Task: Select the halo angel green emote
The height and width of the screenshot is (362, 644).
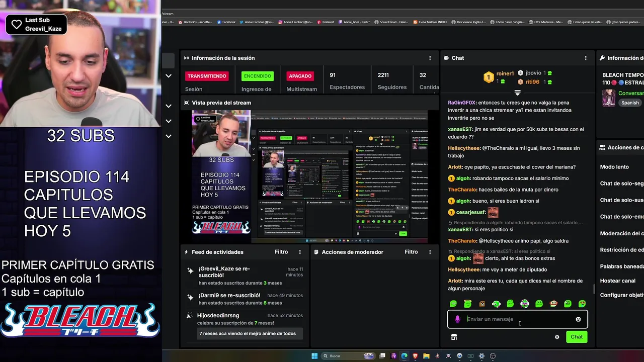Action: 467,304
